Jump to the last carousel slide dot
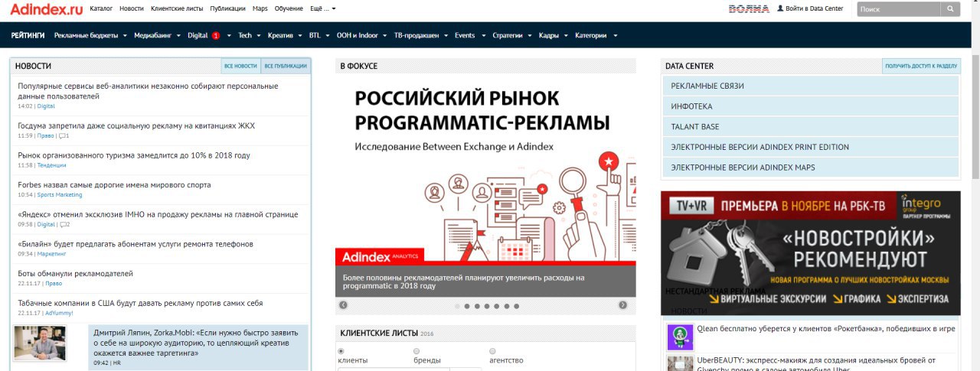Screen dimensions: 980x371 517,306
